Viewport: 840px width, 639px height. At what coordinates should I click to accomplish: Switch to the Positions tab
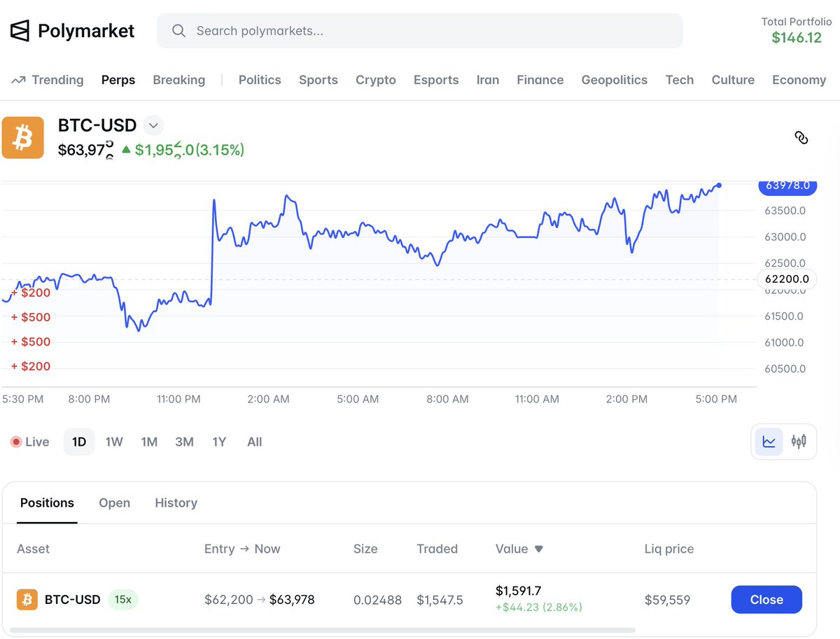tap(47, 503)
